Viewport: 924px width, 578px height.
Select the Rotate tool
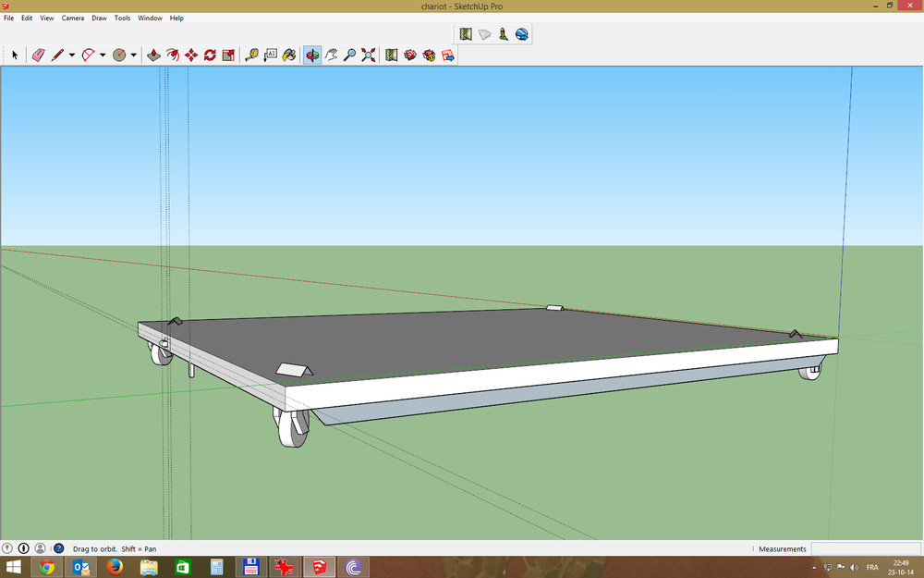pyautogui.click(x=210, y=55)
